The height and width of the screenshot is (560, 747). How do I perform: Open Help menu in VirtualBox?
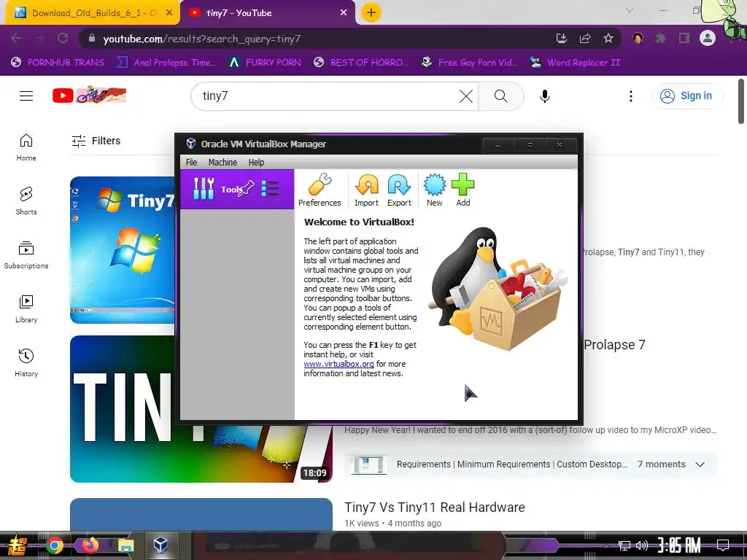(256, 163)
